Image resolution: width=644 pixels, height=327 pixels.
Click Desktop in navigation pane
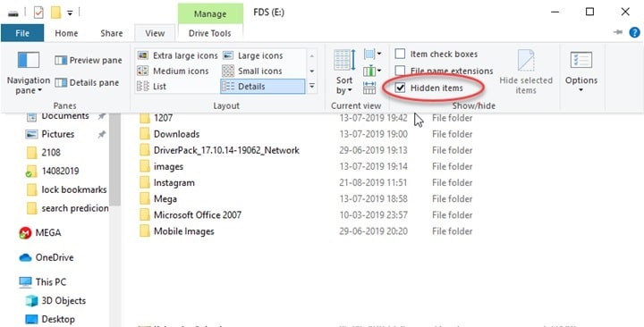[58, 319]
